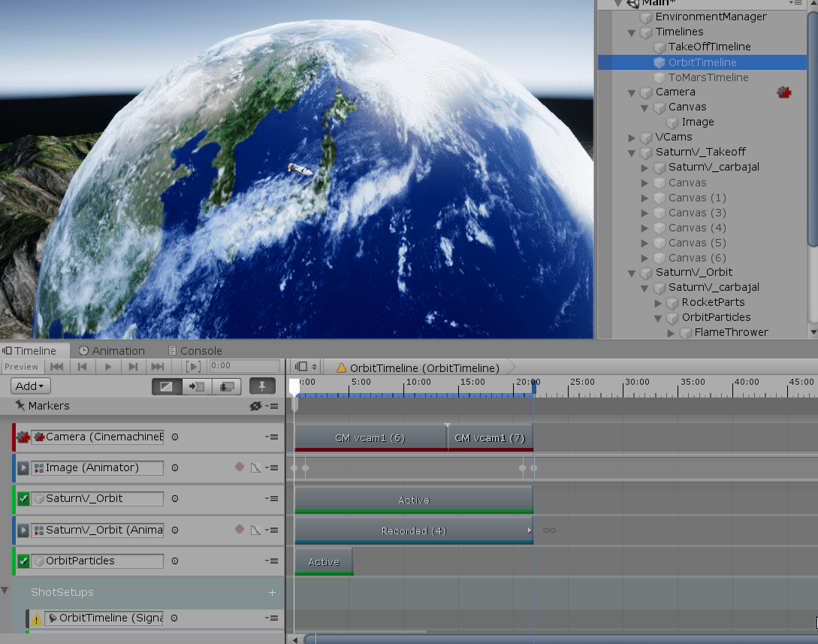The image size is (818, 644).
Task: Select ToMarsTimeline in the hierarchy
Action: tap(708, 77)
